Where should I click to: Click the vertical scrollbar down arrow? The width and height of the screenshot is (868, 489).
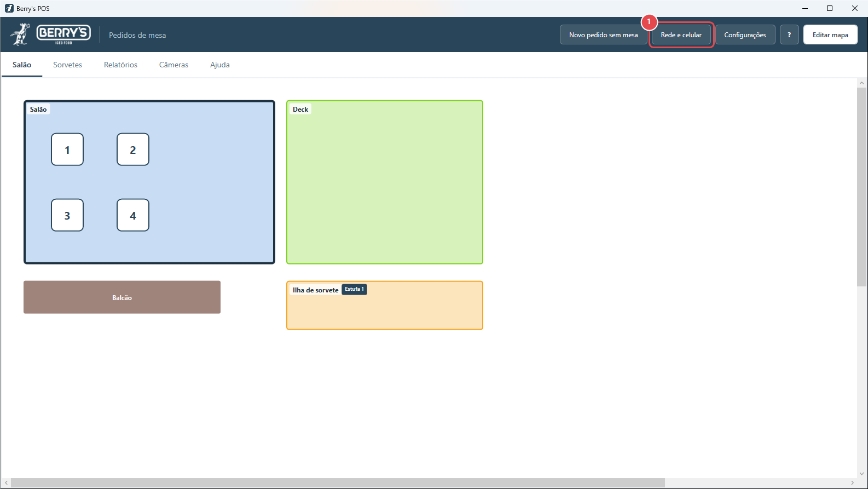(862, 474)
